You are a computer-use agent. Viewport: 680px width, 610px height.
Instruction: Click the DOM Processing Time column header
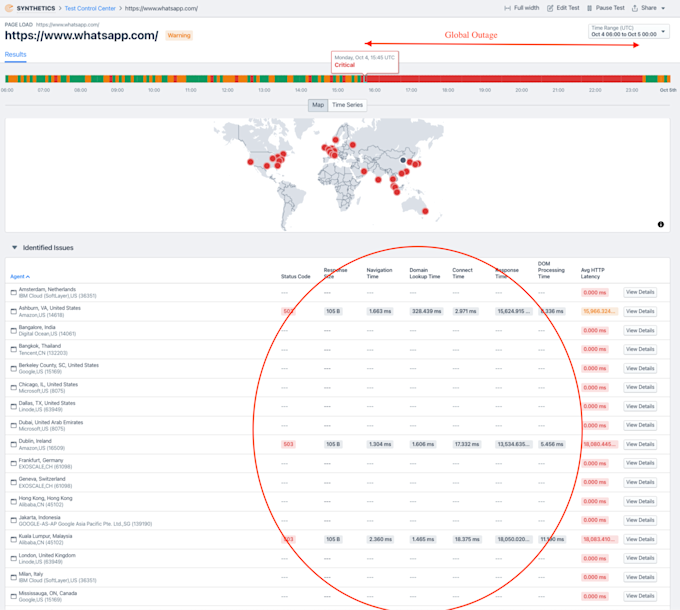tap(551, 270)
